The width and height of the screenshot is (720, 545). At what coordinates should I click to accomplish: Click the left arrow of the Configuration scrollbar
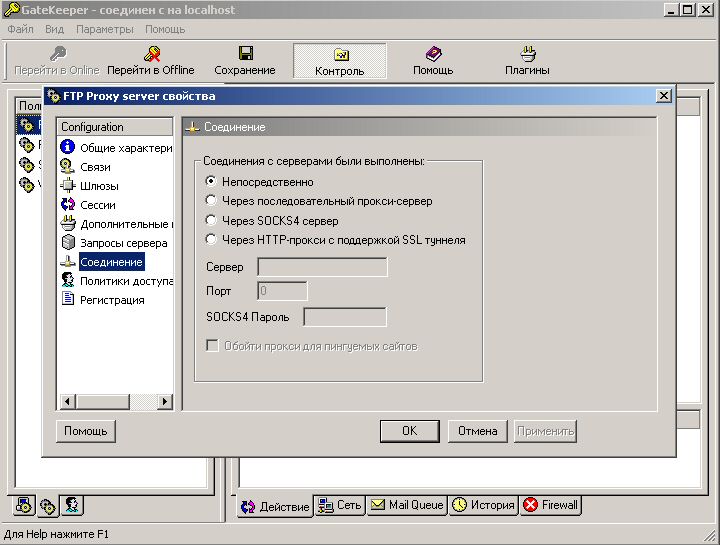(x=67, y=401)
